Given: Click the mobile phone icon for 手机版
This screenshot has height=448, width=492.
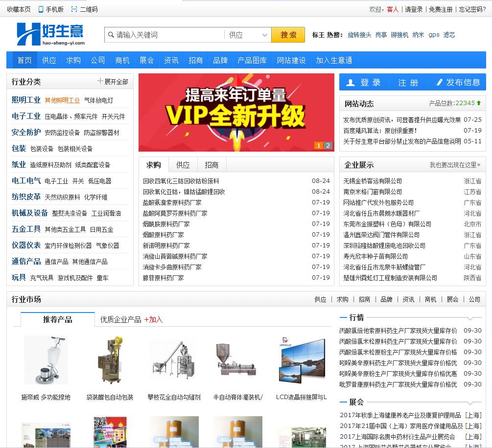Looking at the screenshot, I should pyautogui.click(x=41, y=9).
